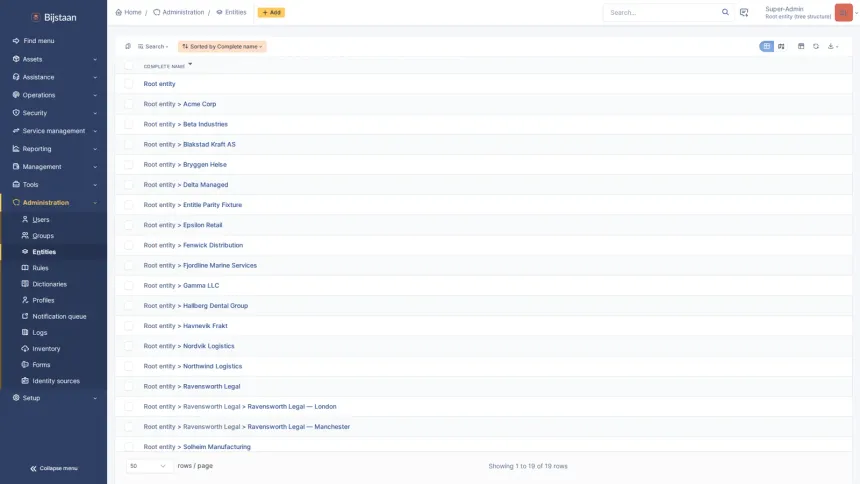Check the Epsilon Retail row checkbox
This screenshot has height=484, width=860.
(x=128, y=225)
